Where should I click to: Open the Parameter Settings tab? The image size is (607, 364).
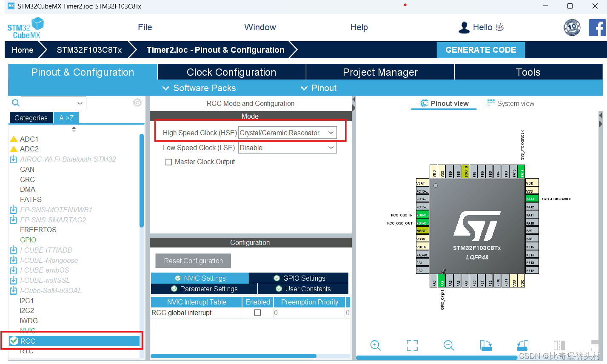click(x=204, y=289)
